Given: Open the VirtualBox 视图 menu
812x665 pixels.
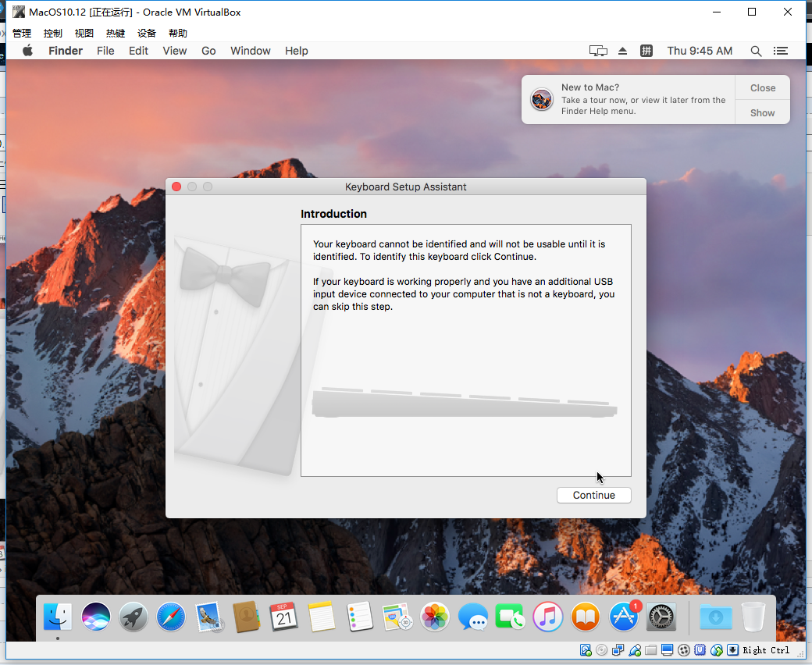Looking at the screenshot, I should pos(84,33).
